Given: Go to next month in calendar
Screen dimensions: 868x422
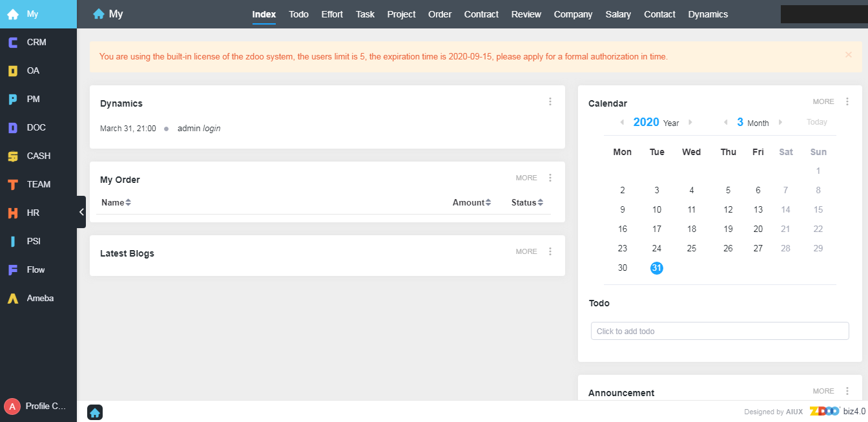Looking at the screenshot, I should (780, 122).
